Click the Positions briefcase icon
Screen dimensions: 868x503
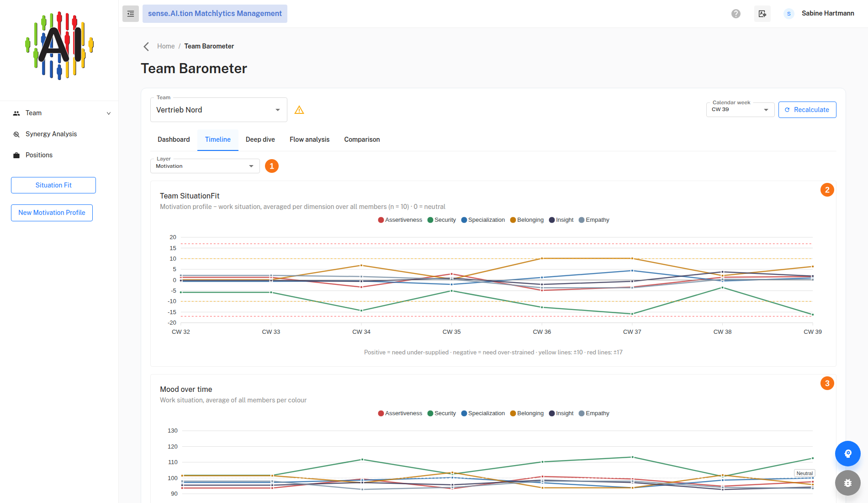point(16,155)
